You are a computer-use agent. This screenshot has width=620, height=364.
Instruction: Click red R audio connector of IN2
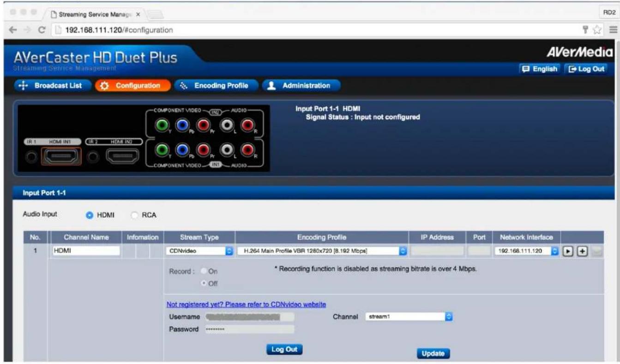(247, 125)
